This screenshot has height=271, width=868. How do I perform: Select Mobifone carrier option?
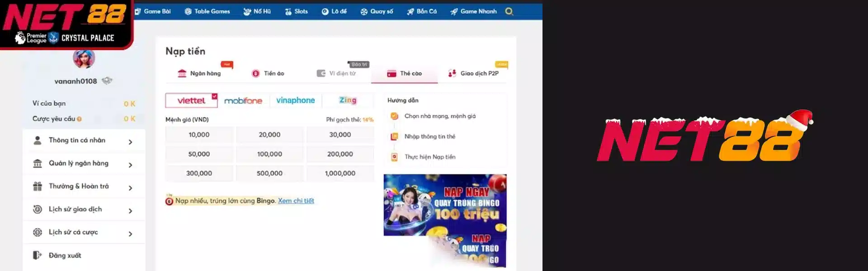(x=243, y=100)
